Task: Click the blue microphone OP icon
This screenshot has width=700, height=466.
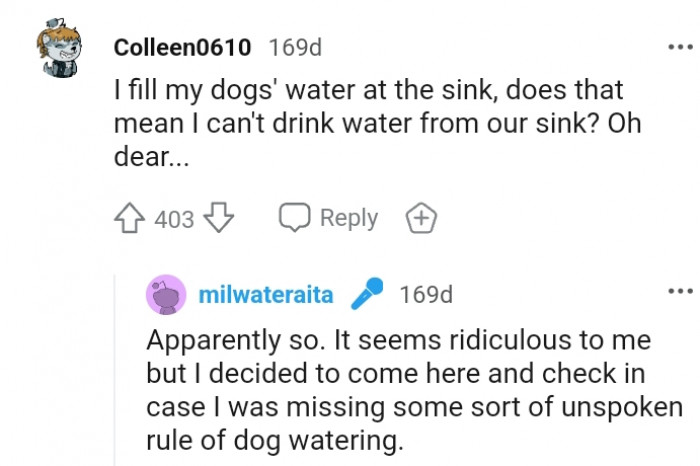Action: click(x=368, y=295)
